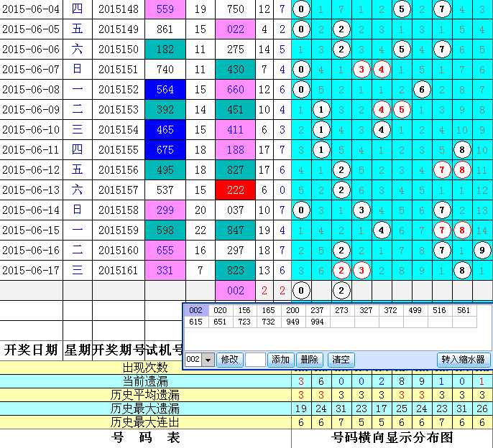Click circled 2 in the bottom prediction row
493x448 pixels.
[x=341, y=291]
